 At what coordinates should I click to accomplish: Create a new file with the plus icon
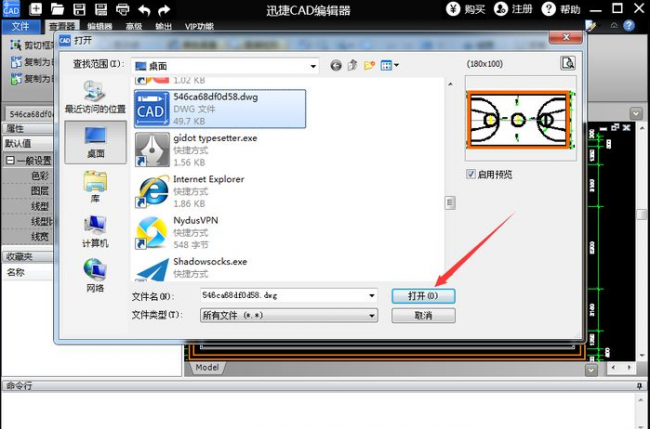pyautogui.click(x=36, y=9)
